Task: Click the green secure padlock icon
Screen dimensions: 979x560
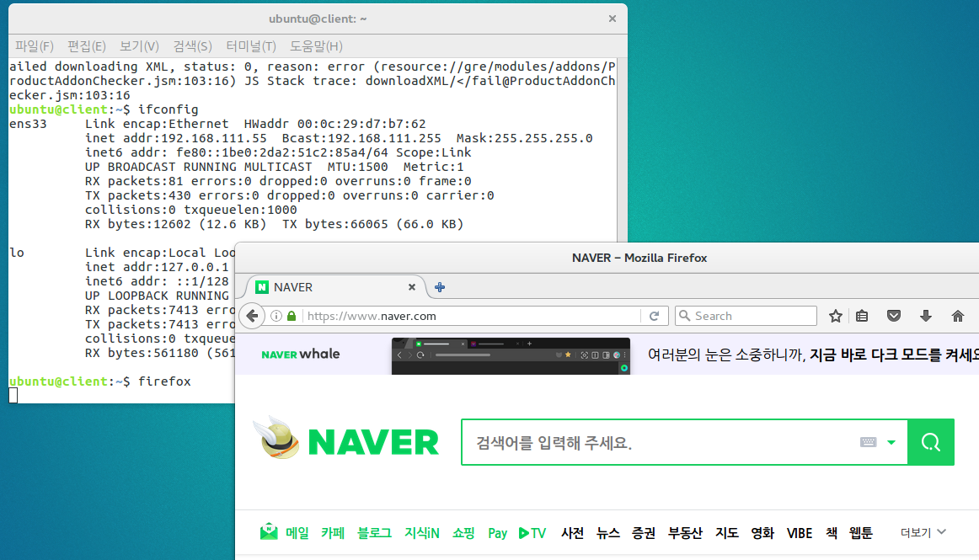Action: click(x=292, y=316)
